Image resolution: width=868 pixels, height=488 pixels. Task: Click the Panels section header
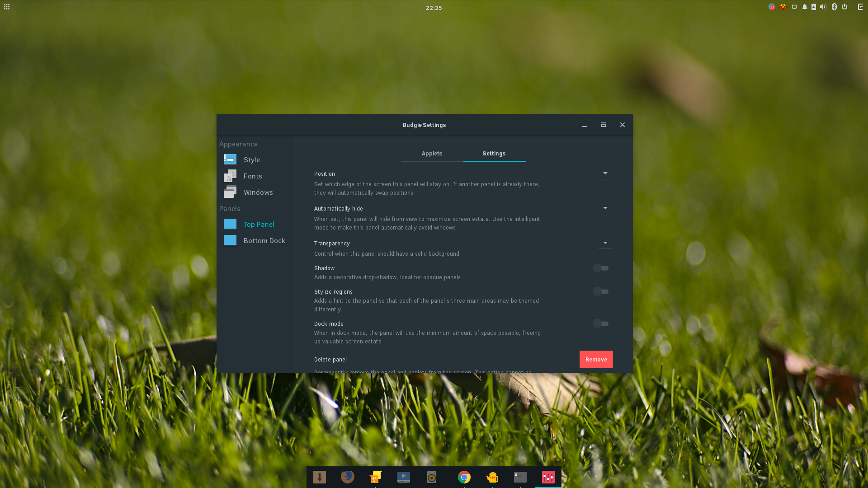pos(230,209)
